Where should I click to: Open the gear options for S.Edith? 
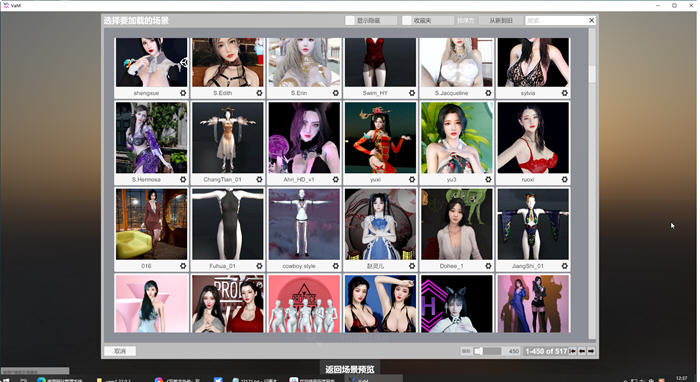tap(259, 93)
